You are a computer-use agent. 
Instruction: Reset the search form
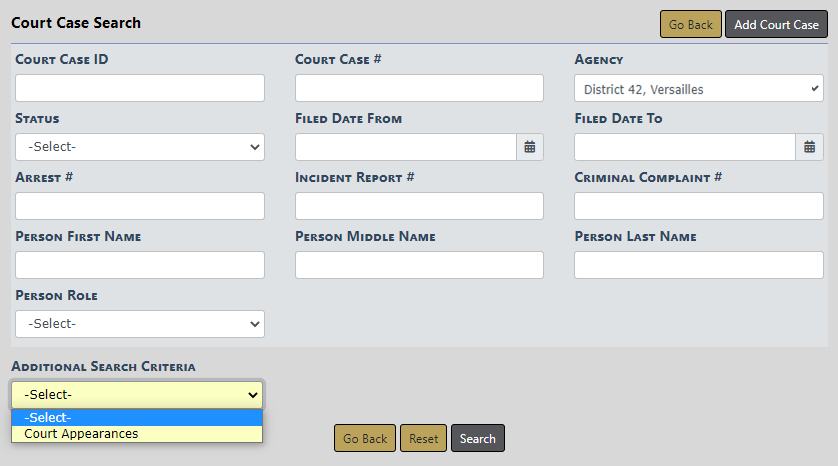[x=423, y=438]
